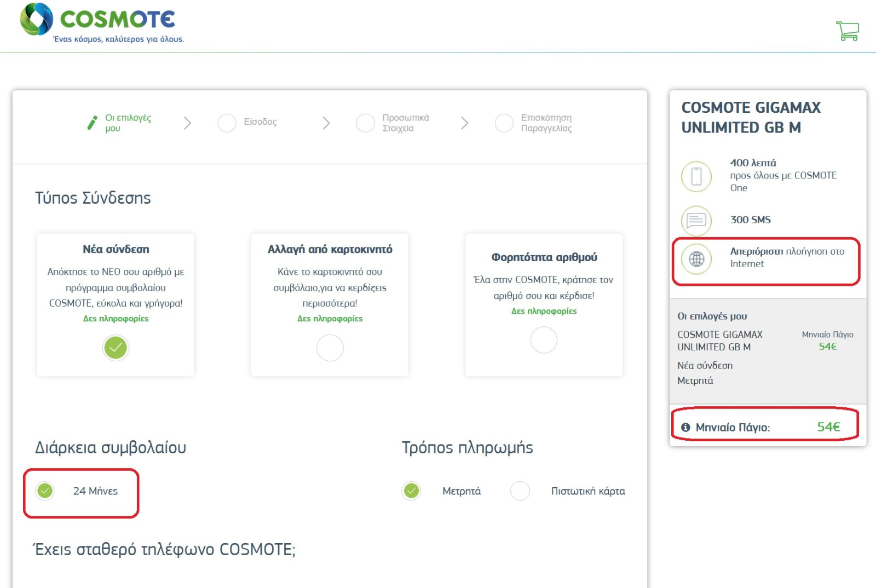Go to the Προσωπικά Στοιχεία step
876x588 pixels.
[393, 123]
